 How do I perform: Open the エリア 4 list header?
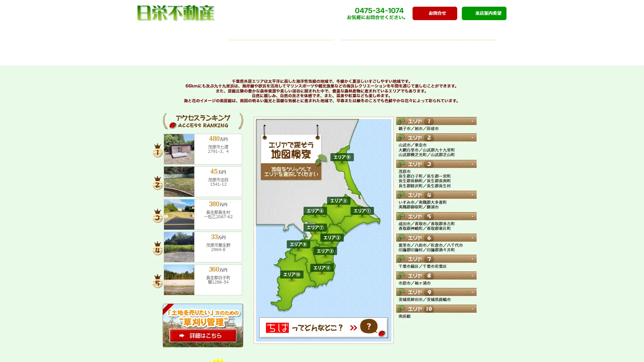(x=436, y=195)
